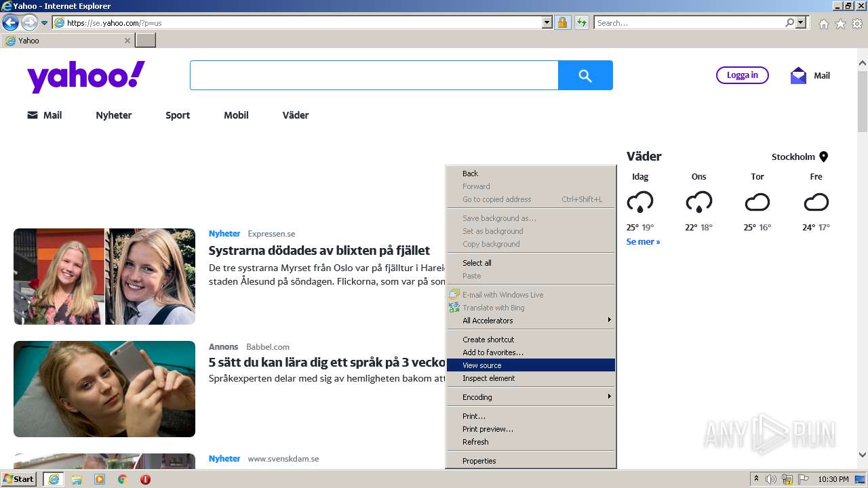868x488 pixels.
Task: Choose Back in the context menu
Action: (531, 174)
